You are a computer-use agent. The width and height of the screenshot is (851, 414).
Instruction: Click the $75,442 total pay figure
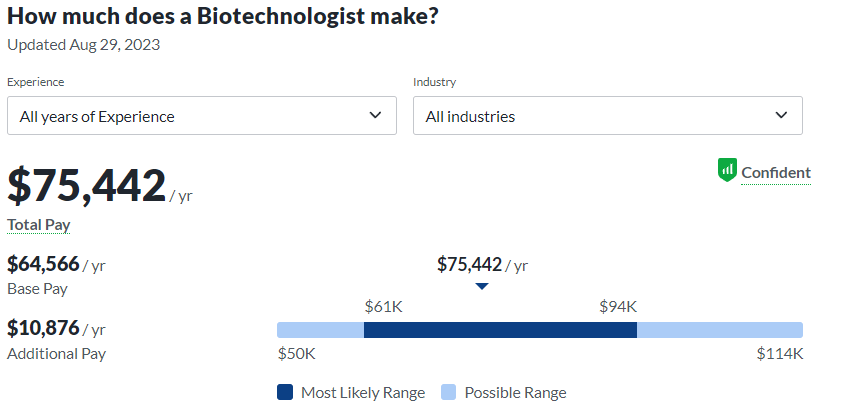coord(87,186)
